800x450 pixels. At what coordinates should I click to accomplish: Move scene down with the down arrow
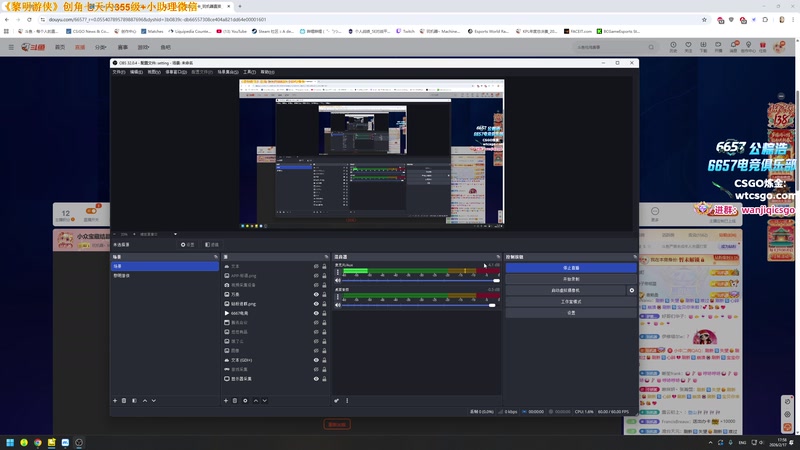154,401
